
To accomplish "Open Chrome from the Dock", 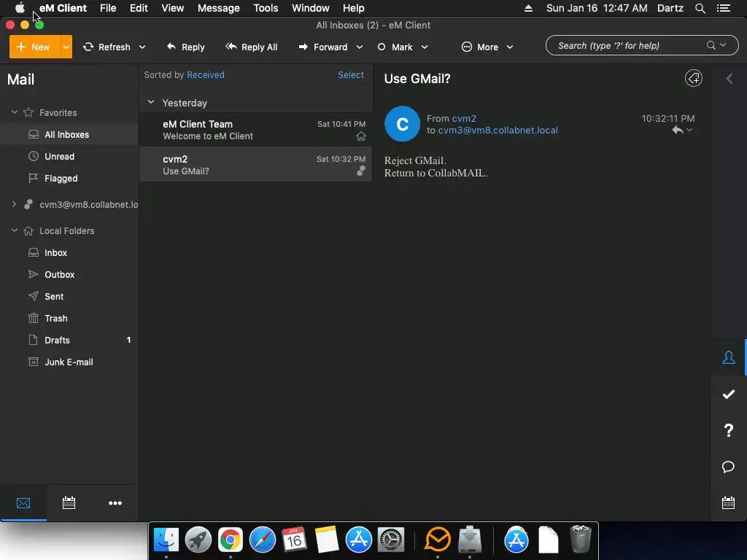I will coord(230,540).
